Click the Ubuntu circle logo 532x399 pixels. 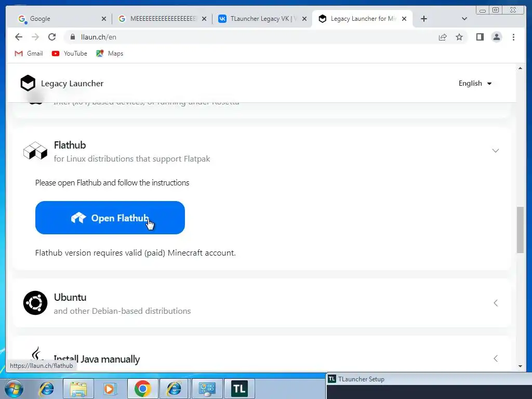tap(35, 303)
